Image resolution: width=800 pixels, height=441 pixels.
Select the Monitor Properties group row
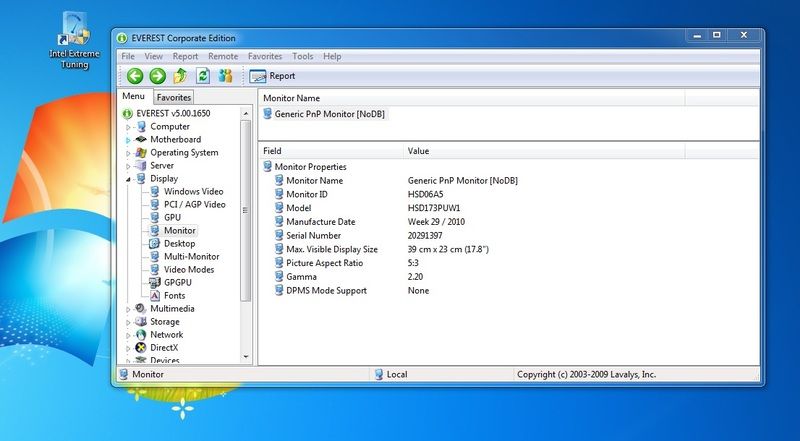tap(305, 167)
